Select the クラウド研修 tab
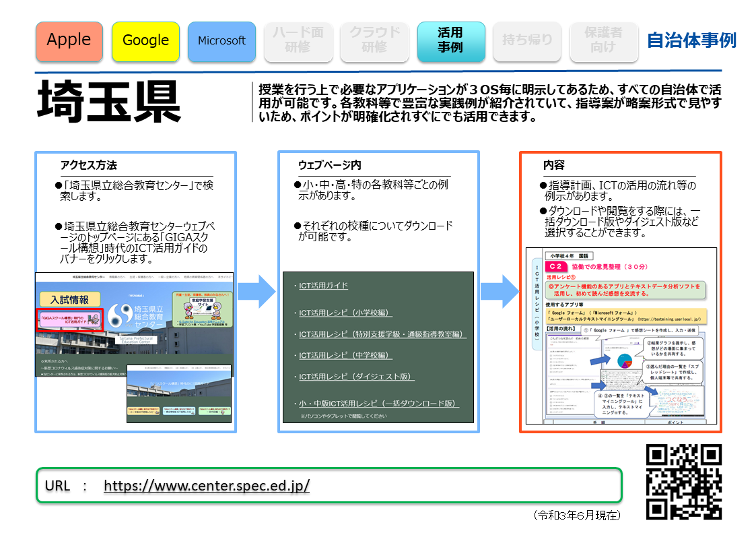This screenshot has height=535, width=756. point(374,41)
